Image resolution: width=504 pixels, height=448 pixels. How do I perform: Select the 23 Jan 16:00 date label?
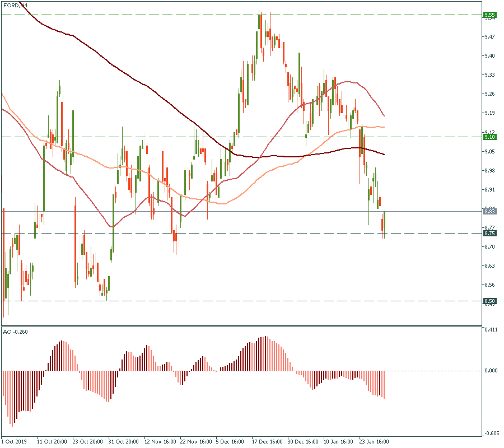tap(374, 441)
